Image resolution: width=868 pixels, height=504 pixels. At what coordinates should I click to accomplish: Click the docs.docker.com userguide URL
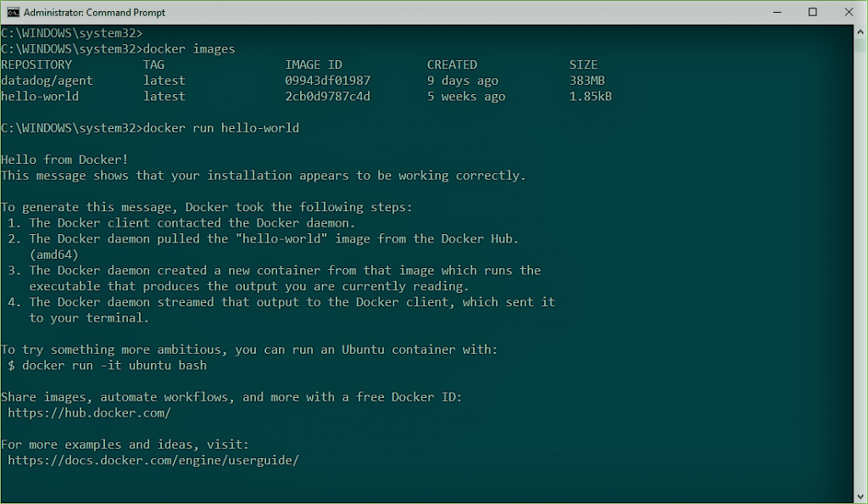tap(153, 460)
